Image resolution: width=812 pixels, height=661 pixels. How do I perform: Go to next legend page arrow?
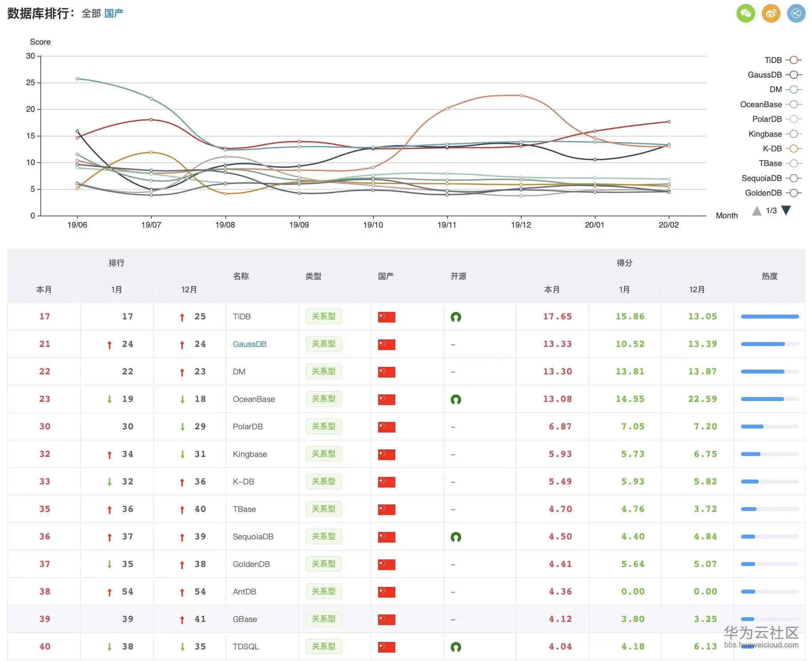coord(786,210)
